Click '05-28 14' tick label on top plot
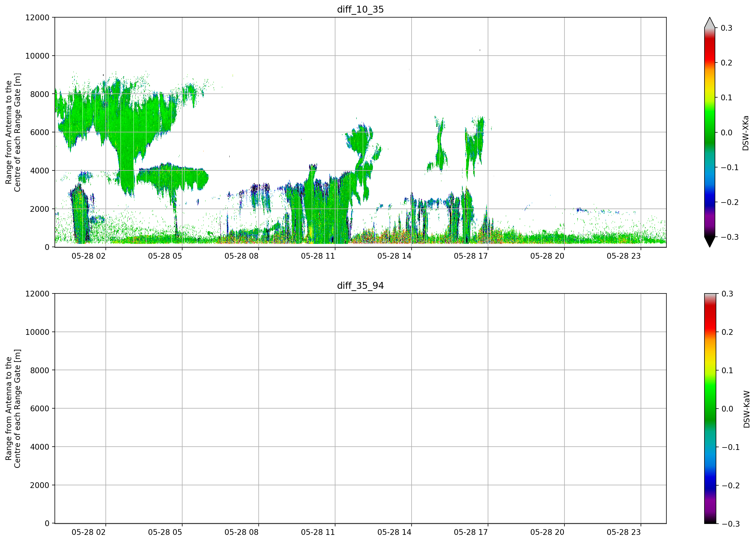The width and height of the screenshot is (756, 542). pyautogui.click(x=394, y=256)
